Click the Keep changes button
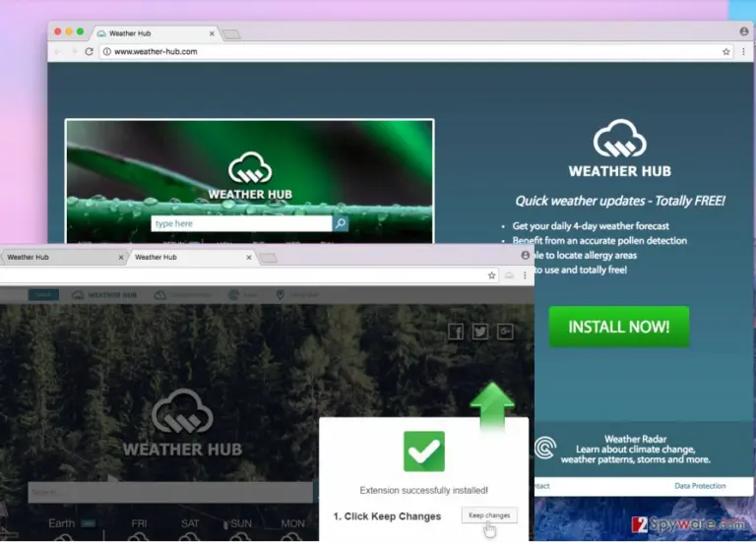 [489, 515]
